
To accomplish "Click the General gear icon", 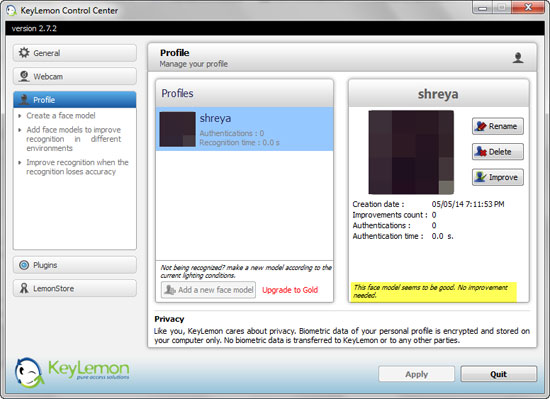I will tap(24, 53).
